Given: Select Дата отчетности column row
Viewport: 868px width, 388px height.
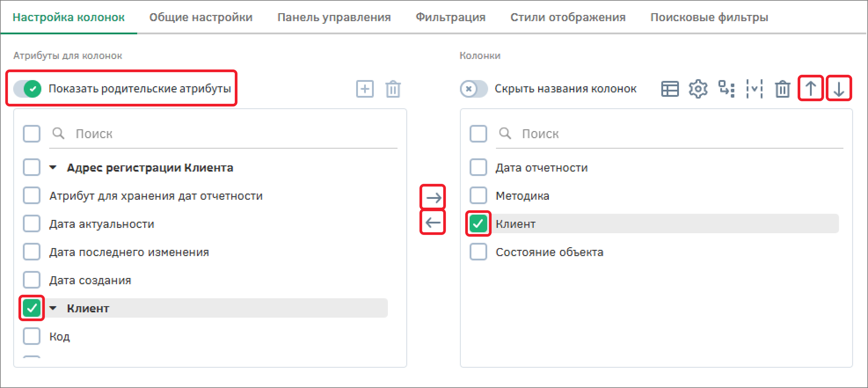Looking at the screenshot, I should 654,167.
